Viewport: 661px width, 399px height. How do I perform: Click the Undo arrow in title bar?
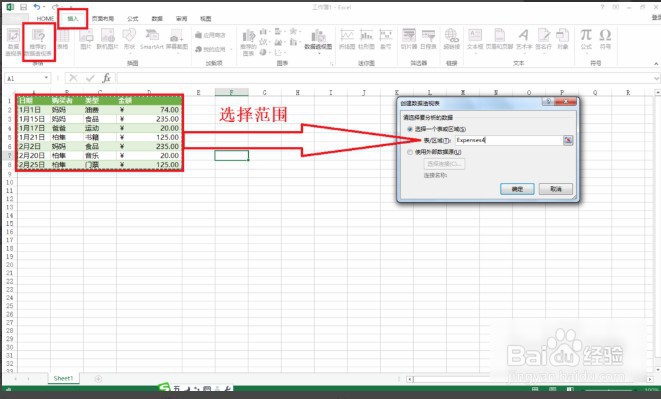(37, 7)
